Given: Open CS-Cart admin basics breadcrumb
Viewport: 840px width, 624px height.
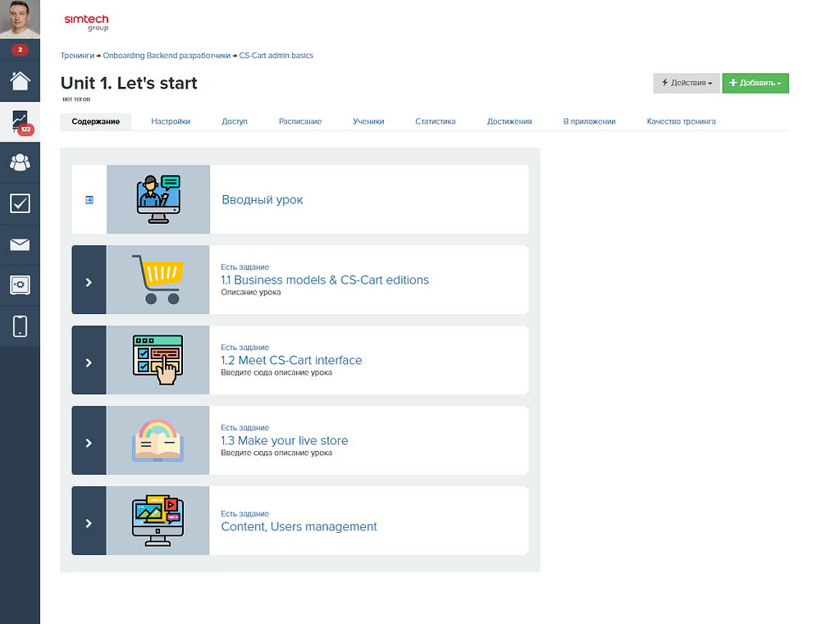Looking at the screenshot, I should (276, 56).
